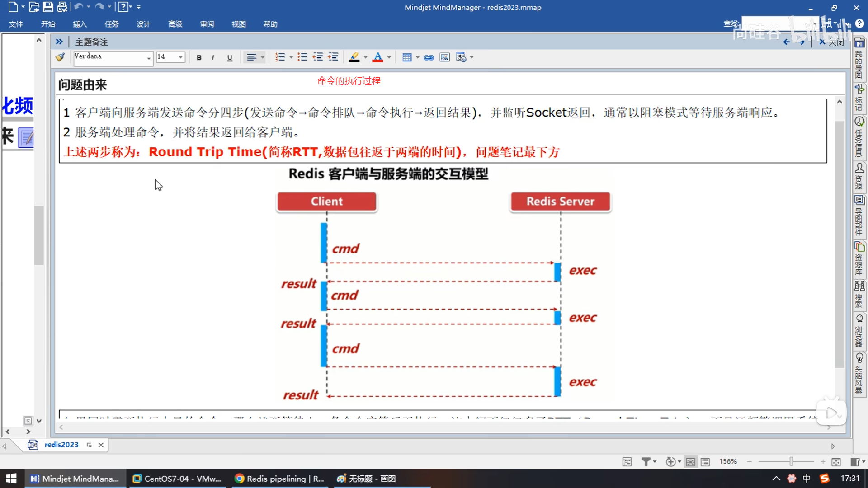The height and width of the screenshot is (488, 868).
Task: Click the format painter brush icon
Action: pos(60,57)
